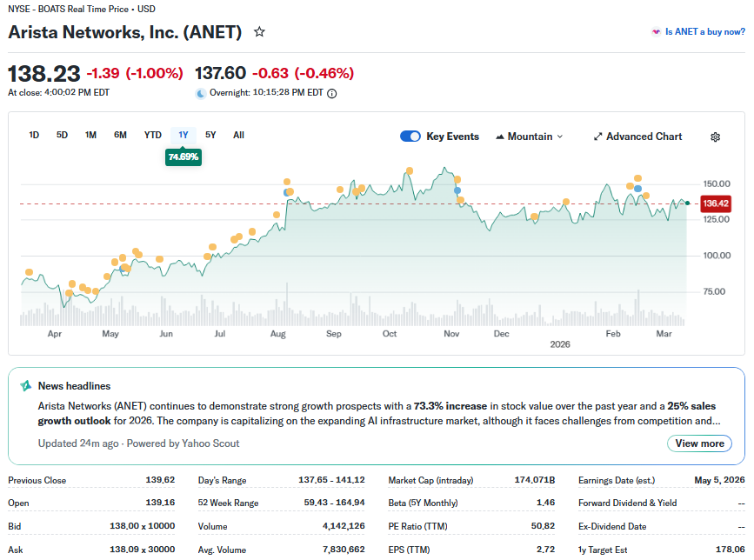This screenshot has width=754, height=560.
Task: Click the red 136.42 price label on the chart
Action: (x=716, y=203)
